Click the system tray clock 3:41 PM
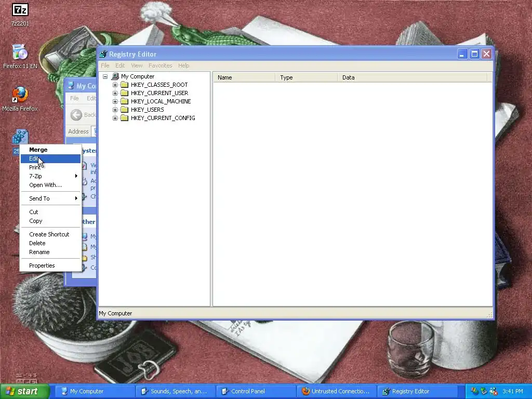532x399 pixels. pos(513,391)
